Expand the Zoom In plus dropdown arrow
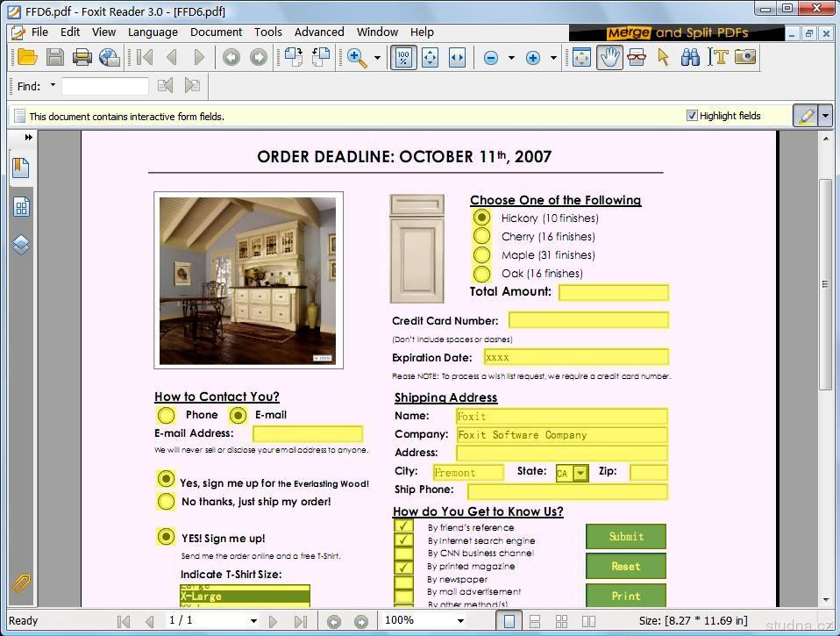840x636 pixels. click(553, 57)
